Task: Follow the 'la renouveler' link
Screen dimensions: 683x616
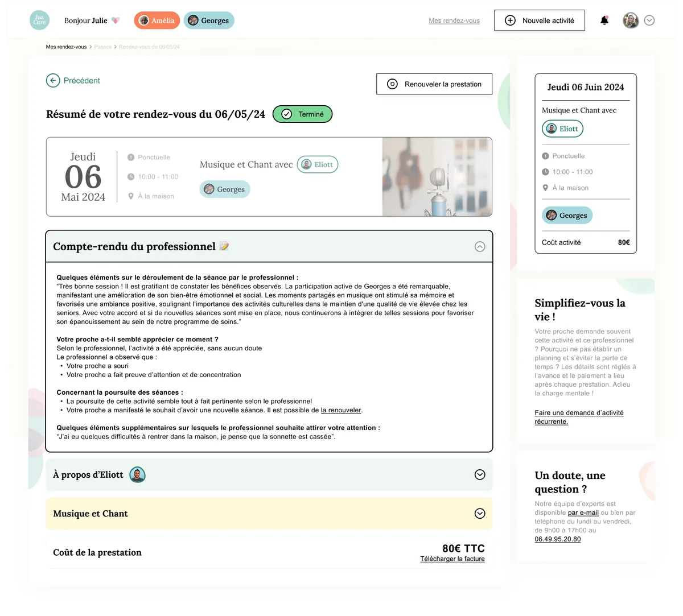Action: [341, 410]
